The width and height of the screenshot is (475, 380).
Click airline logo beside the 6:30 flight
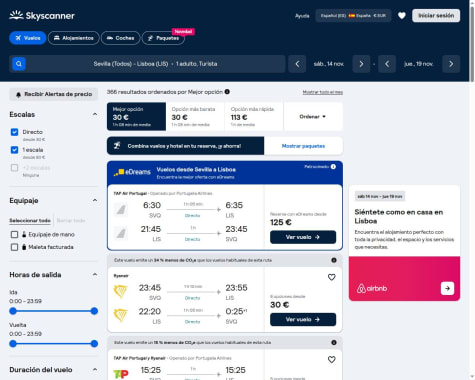click(x=120, y=210)
